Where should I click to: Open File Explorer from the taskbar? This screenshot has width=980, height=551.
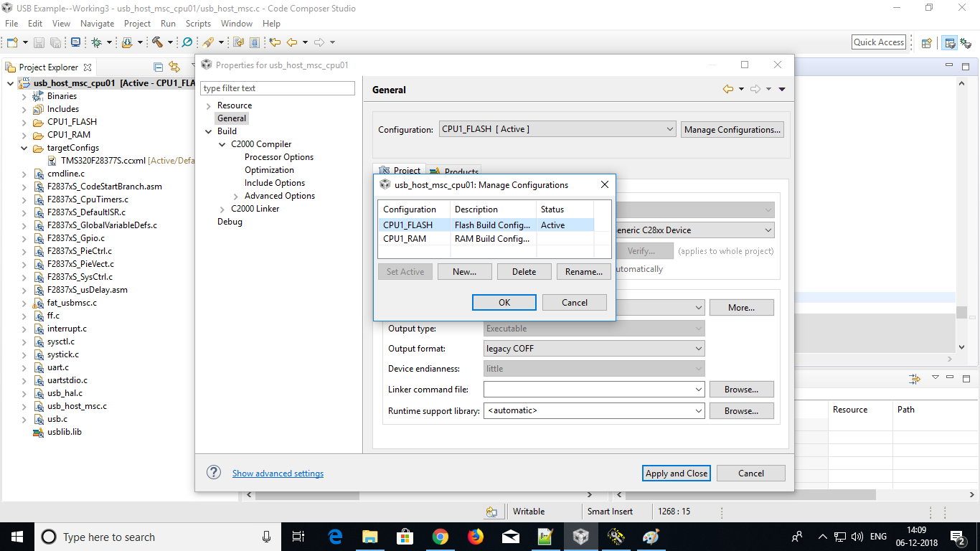pos(370,537)
